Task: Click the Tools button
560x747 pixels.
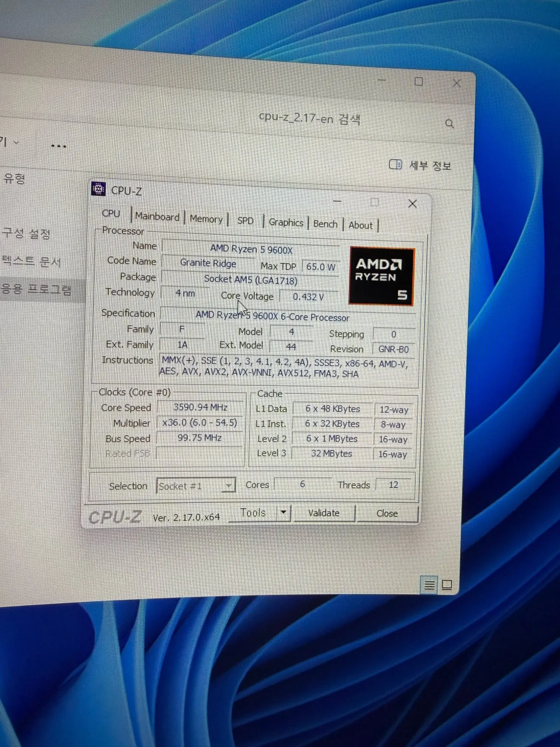Action: click(253, 512)
